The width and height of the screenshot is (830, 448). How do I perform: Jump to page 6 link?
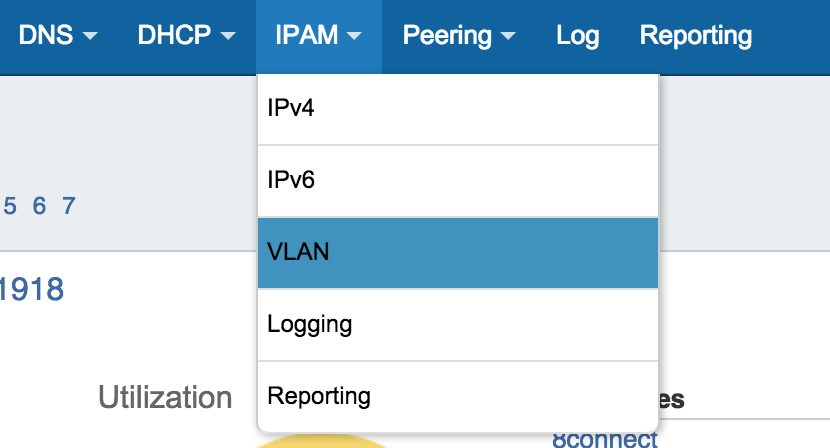[x=40, y=206]
